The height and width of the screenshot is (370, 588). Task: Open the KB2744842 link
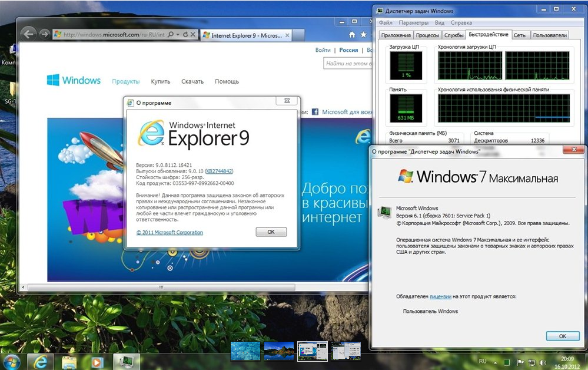(x=220, y=171)
